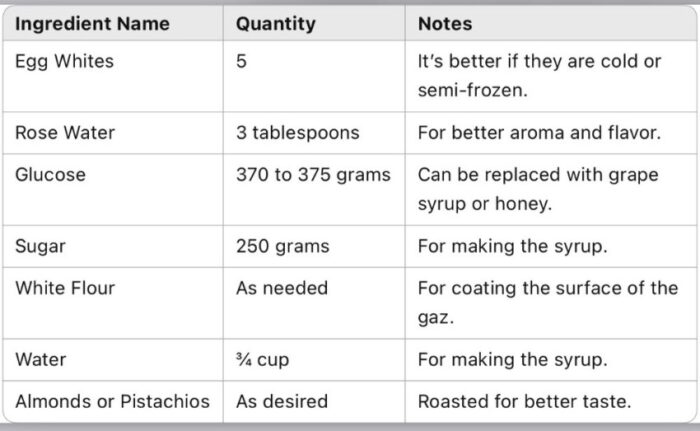Click the Notes column header
Viewport: 700px width, 431px height.
(445, 24)
